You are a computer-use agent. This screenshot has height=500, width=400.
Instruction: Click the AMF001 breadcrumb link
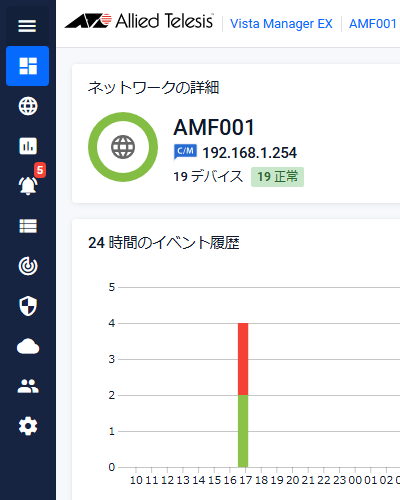(373, 24)
